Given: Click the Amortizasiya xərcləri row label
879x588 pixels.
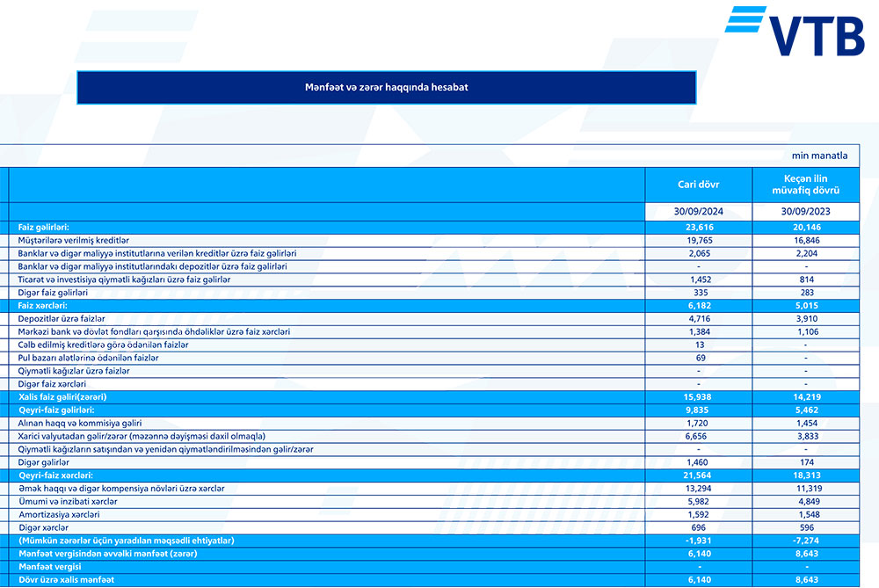Looking at the screenshot, I should coord(59,515).
